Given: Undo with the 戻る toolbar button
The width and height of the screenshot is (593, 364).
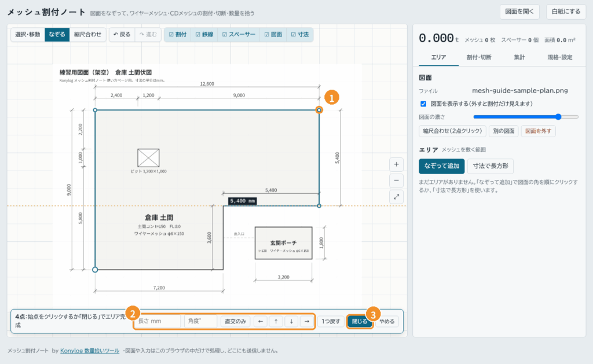Looking at the screenshot, I should click(x=122, y=34).
